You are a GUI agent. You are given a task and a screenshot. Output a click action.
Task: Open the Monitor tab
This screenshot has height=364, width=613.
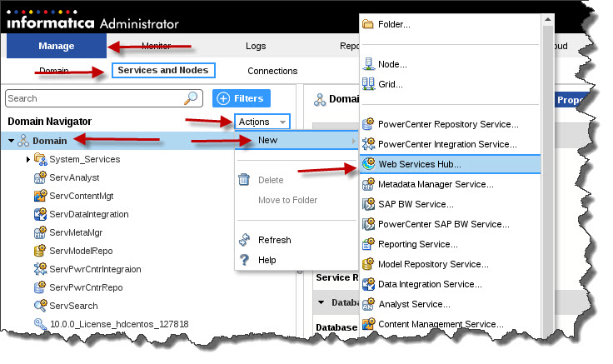tap(157, 46)
